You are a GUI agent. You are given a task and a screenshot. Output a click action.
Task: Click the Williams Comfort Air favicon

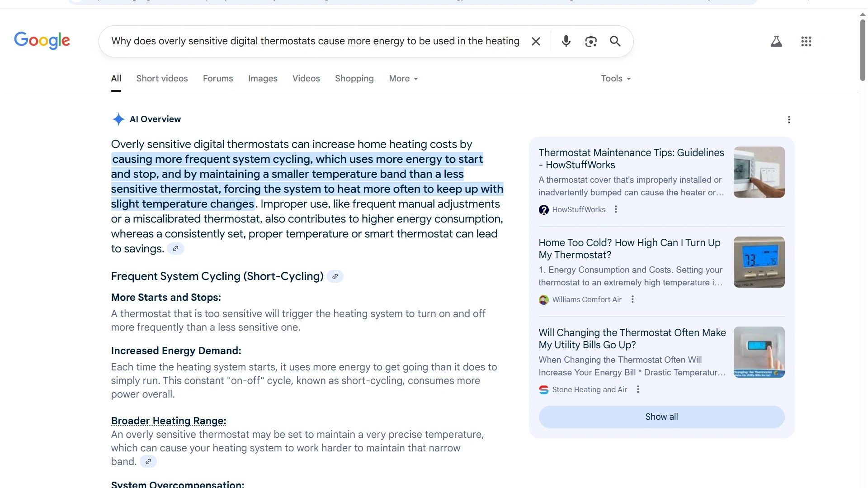point(544,300)
